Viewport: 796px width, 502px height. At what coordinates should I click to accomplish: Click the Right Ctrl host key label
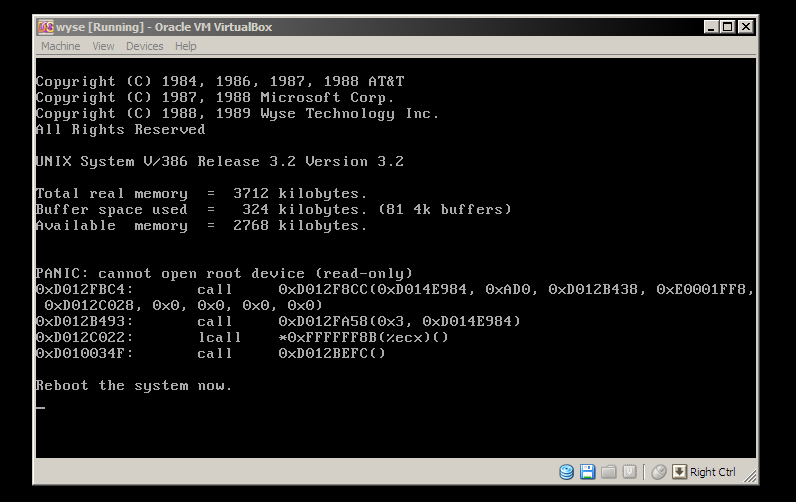point(713,472)
